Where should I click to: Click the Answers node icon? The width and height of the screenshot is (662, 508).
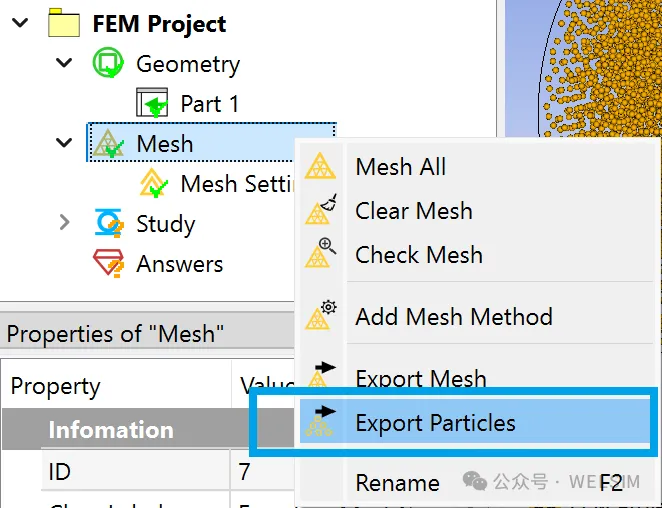tap(108, 264)
